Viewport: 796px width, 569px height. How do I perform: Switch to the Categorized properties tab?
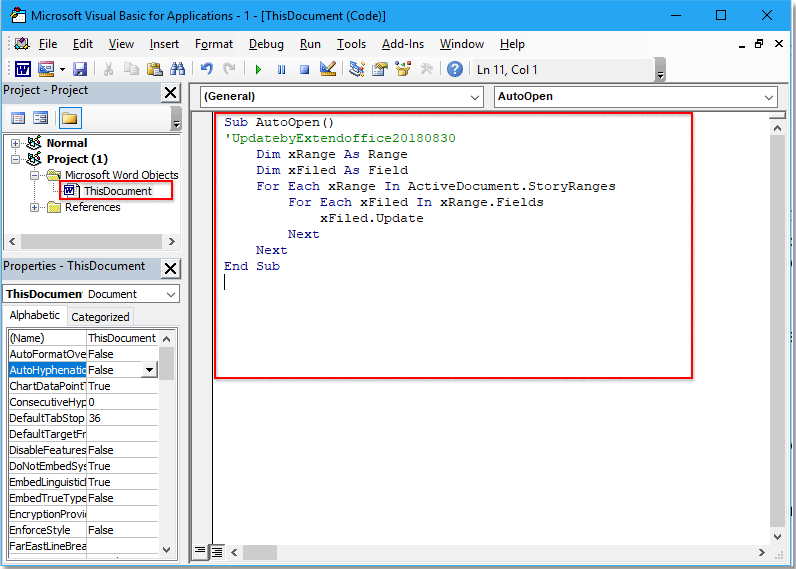[x=100, y=317]
